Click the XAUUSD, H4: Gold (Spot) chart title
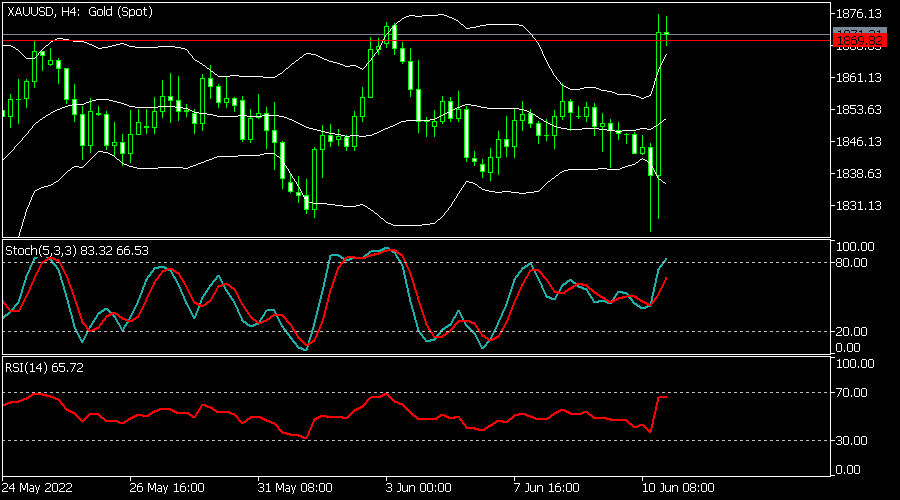Screen dimensions: 900x500 pyautogui.click(x=80, y=11)
